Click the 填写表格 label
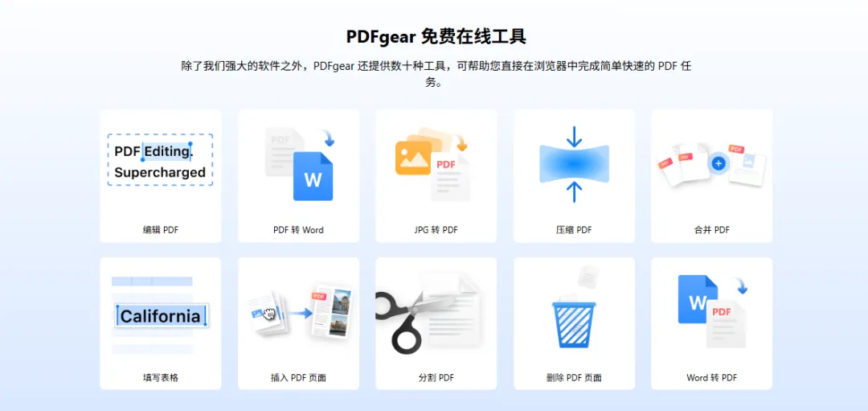The height and width of the screenshot is (411, 868). pyautogui.click(x=161, y=378)
